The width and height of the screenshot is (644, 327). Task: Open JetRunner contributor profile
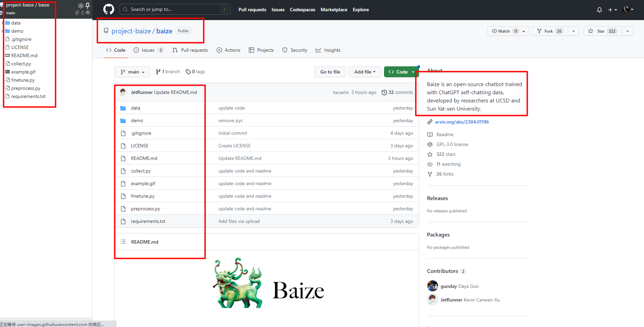coord(451,300)
